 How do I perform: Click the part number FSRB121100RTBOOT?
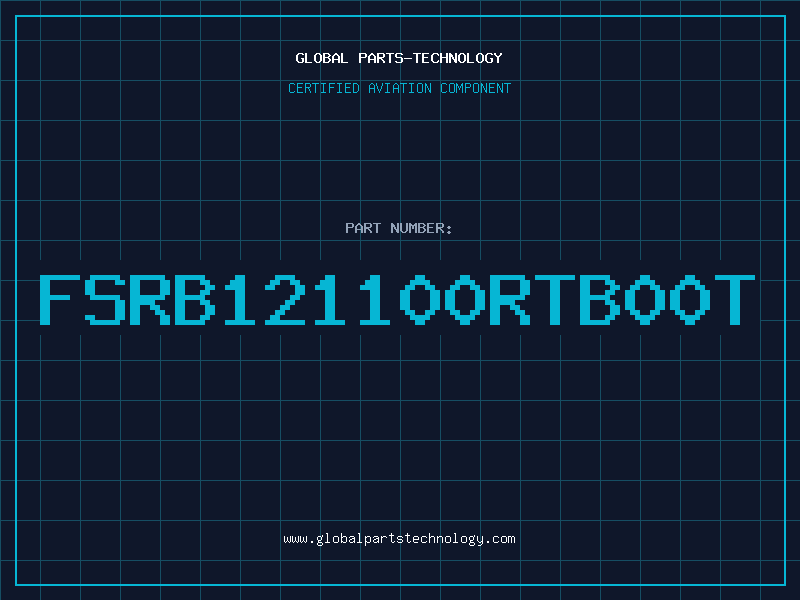(x=397, y=299)
